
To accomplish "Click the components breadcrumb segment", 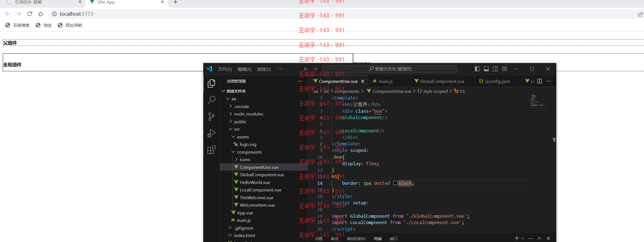I will [347, 91].
